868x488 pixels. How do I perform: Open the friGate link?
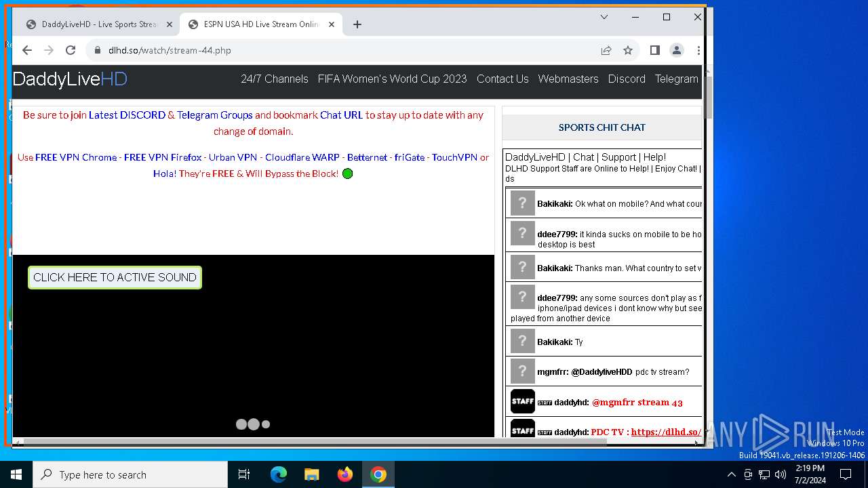[410, 157]
